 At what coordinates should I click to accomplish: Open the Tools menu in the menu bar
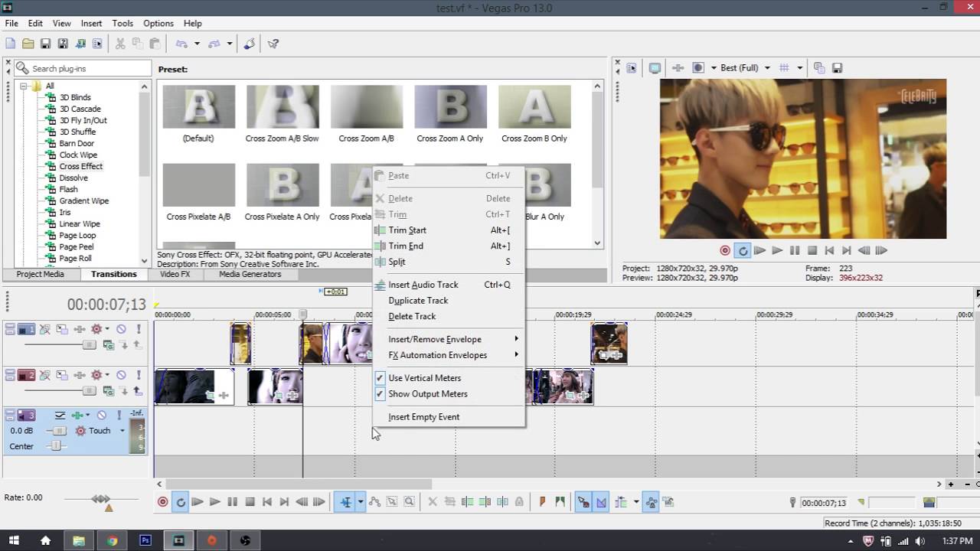(x=122, y=23)
